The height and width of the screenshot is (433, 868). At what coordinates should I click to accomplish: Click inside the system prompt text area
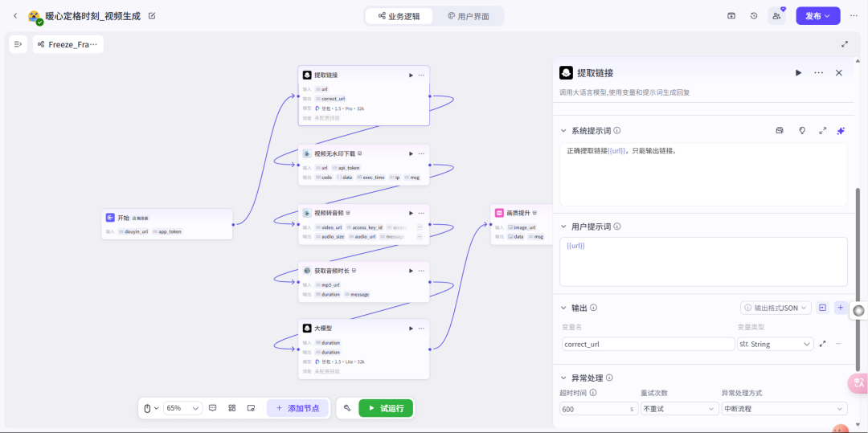pyautogui.click(x=703, y=174)
